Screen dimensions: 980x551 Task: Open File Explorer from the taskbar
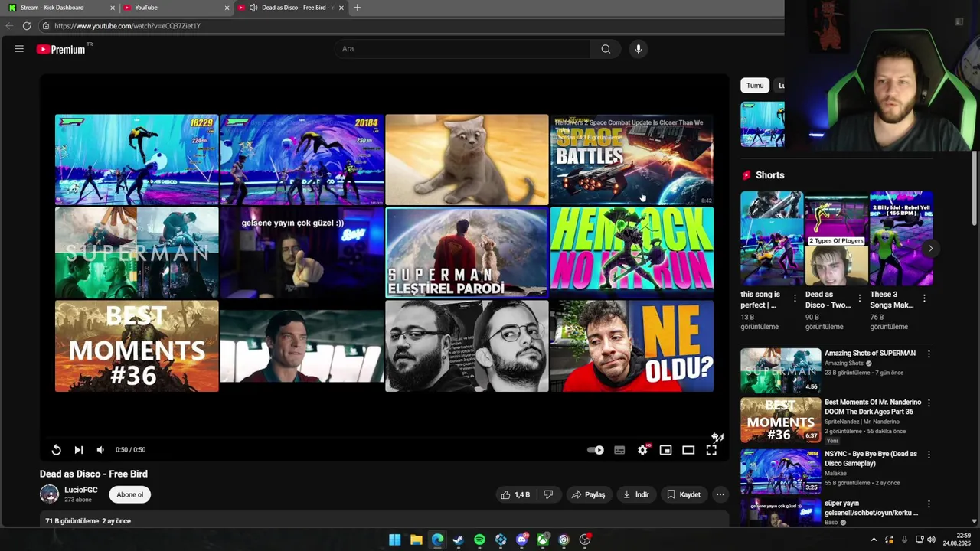(416, 540)
